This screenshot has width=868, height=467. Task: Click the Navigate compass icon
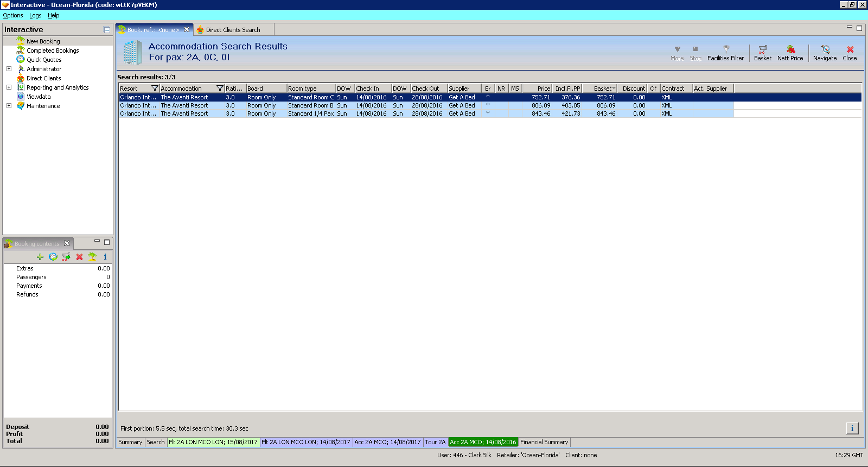click(825, 49)
